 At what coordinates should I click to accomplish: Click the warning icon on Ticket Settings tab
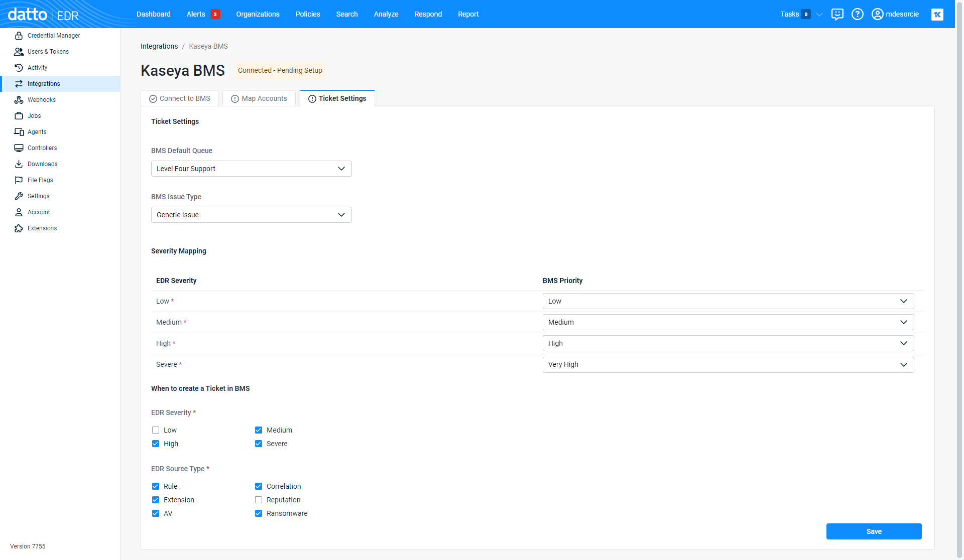tap(312, 99)
